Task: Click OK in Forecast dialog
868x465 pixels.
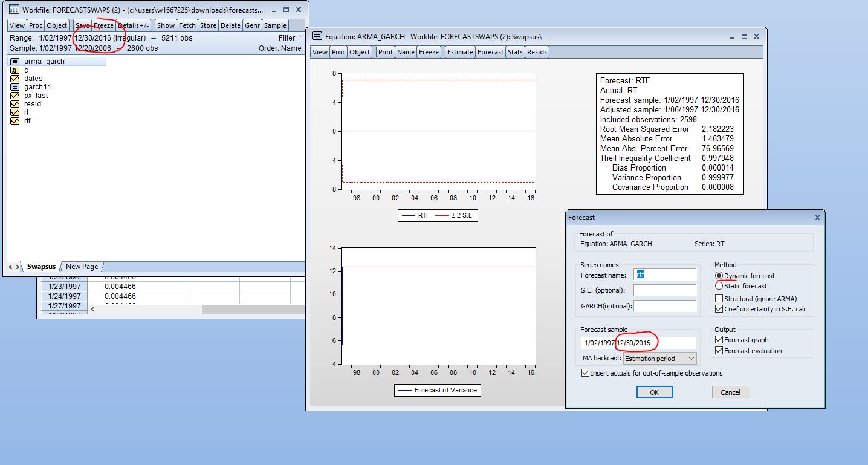Action: tap(655, 392)
